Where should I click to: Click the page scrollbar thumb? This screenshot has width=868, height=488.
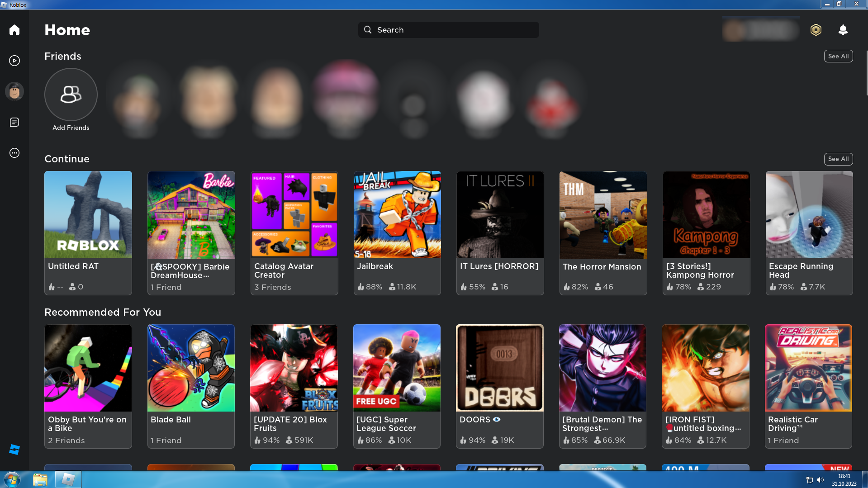[867, 73]
